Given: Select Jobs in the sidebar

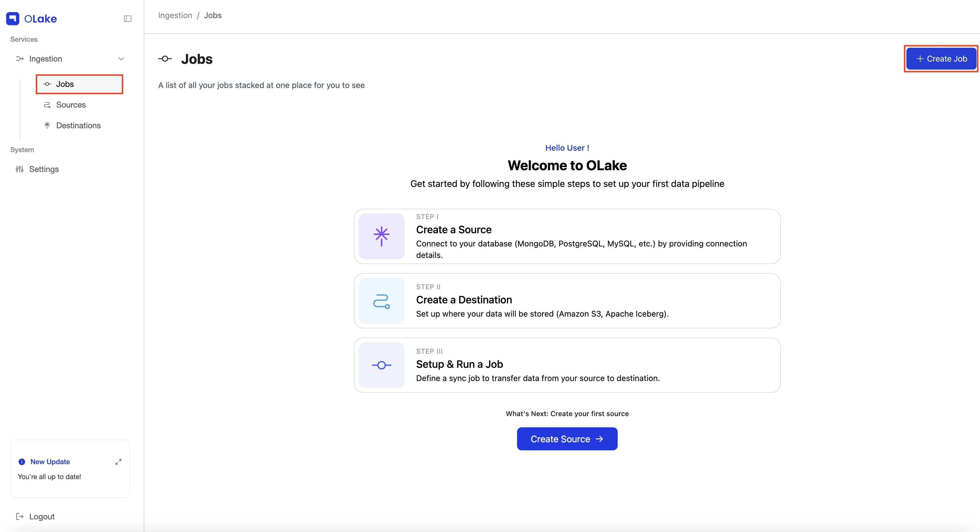Looking at the screenshot, I should 80,84.
